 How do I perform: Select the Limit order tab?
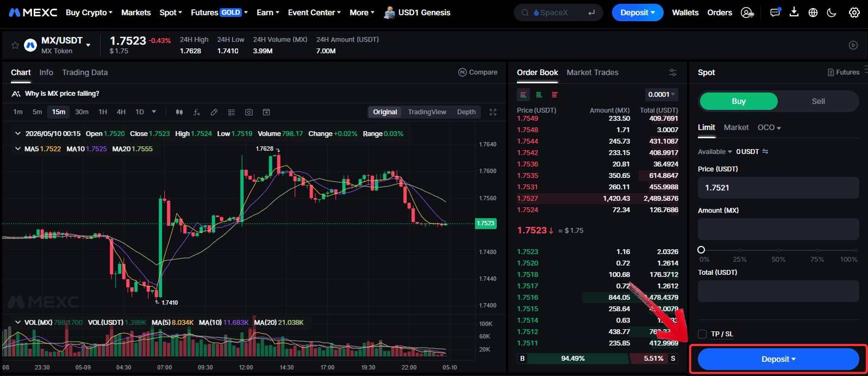pyautogui.click(x=707, y=127)
